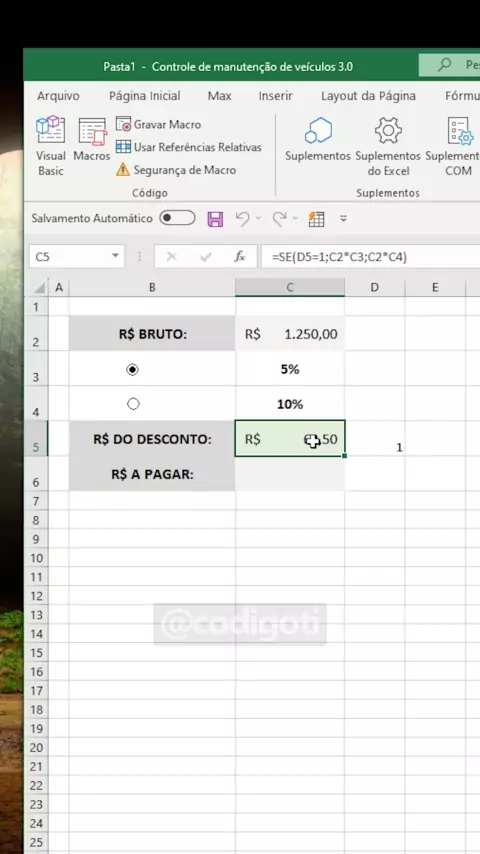Open the Inserir ribbon tab
This screenshot has height=854, width=480.
coord(275,96)
